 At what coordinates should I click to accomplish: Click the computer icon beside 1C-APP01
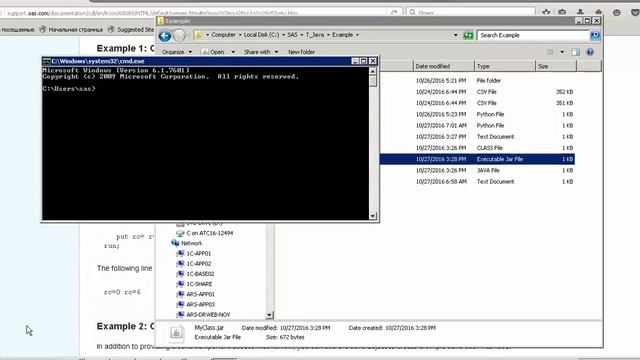pos(180,253)
